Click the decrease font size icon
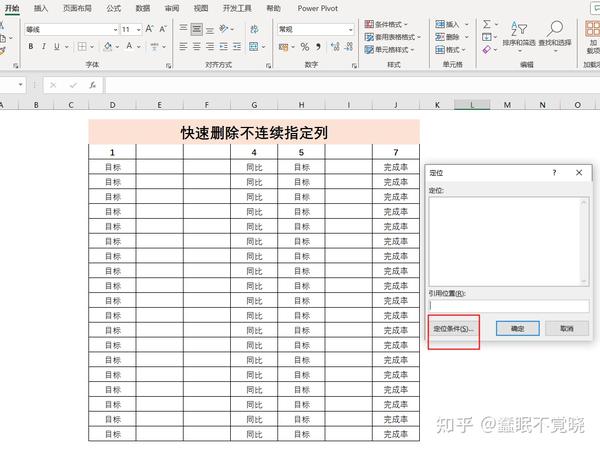This screenshot has width=600, height=450. [x=163, y=29]
